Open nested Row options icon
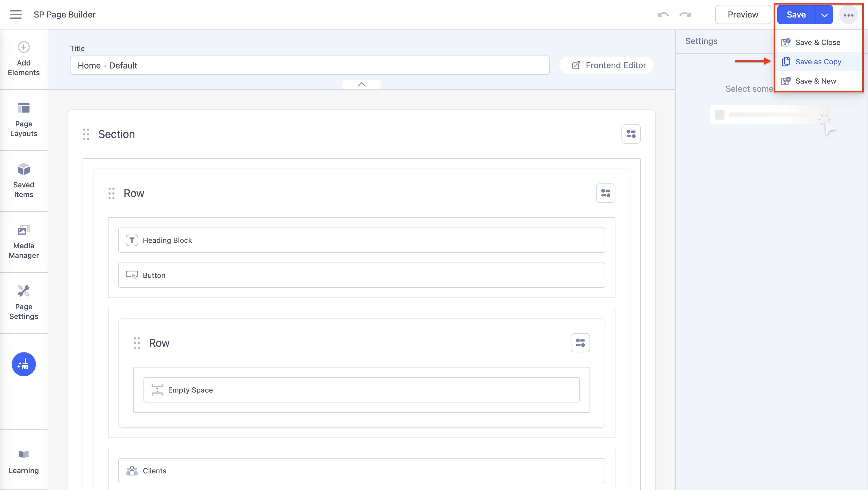The image size is (868, 490). (580, 343)
